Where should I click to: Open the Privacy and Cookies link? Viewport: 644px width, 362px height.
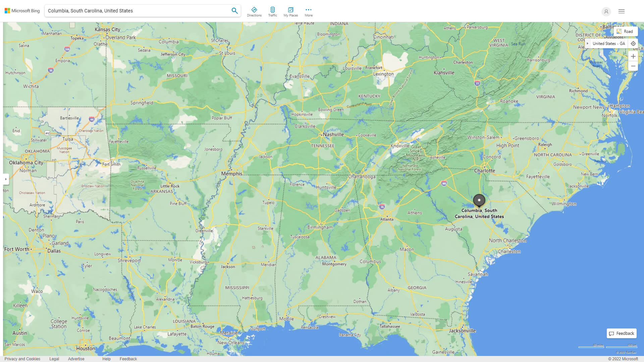(22, 359)
